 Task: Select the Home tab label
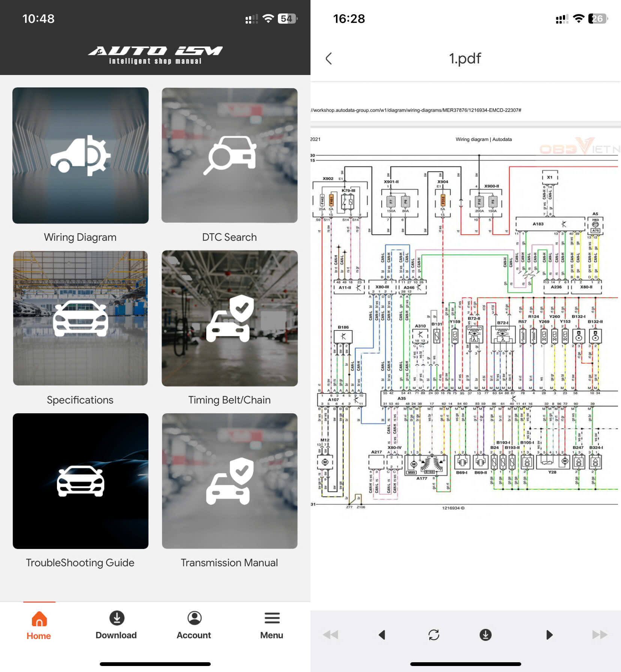pyautogui.click(x=39, y=635)
